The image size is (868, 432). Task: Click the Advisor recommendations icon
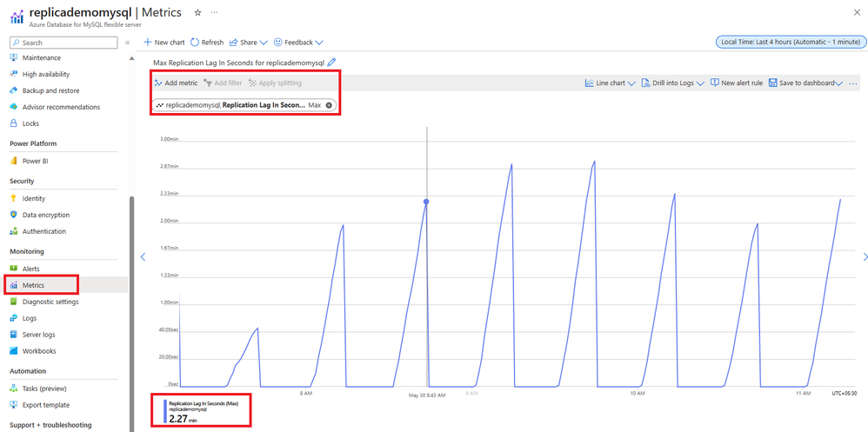click(x=14, y=107)
